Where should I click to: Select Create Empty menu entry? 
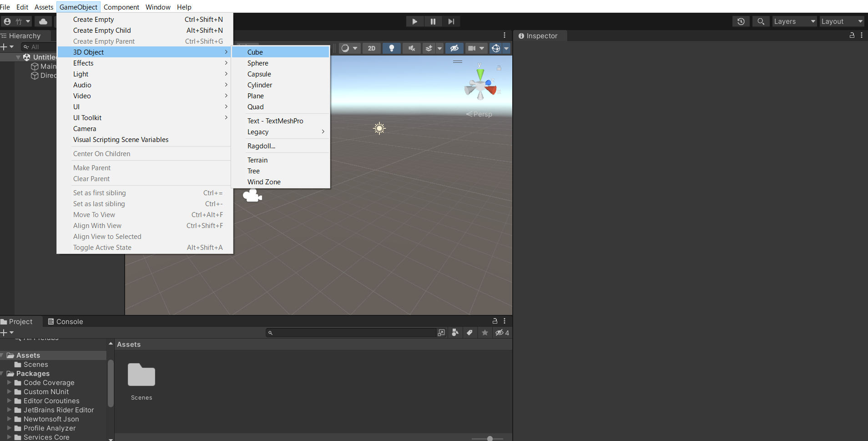pyautogui.click(x=145, y=20)
